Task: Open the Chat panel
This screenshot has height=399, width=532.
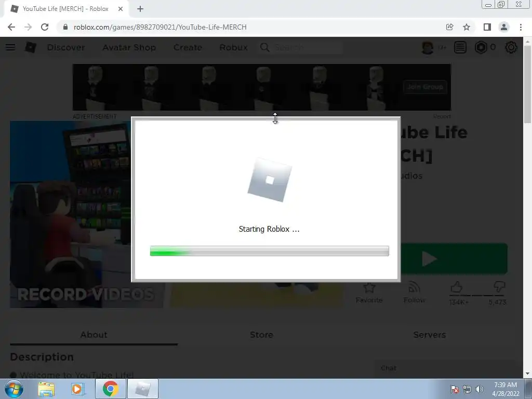Action: [x=444, y=368]
